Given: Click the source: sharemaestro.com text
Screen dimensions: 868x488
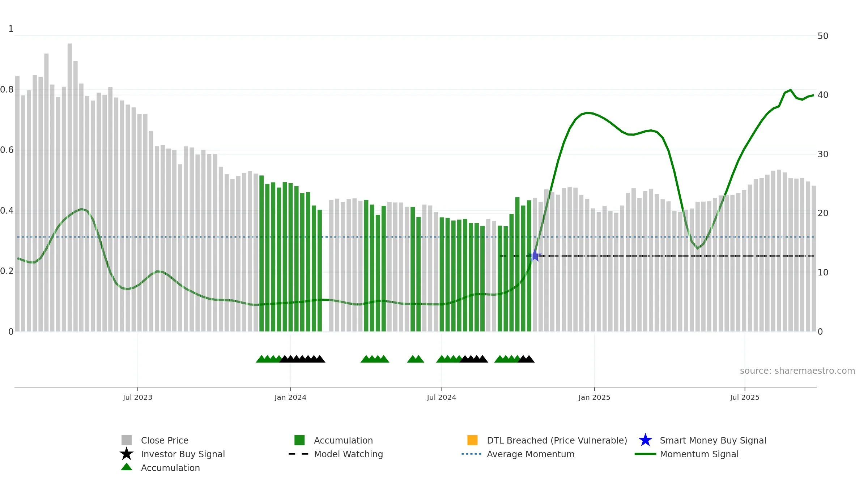Looking at the screenshot, I should [x=797, y=371].
